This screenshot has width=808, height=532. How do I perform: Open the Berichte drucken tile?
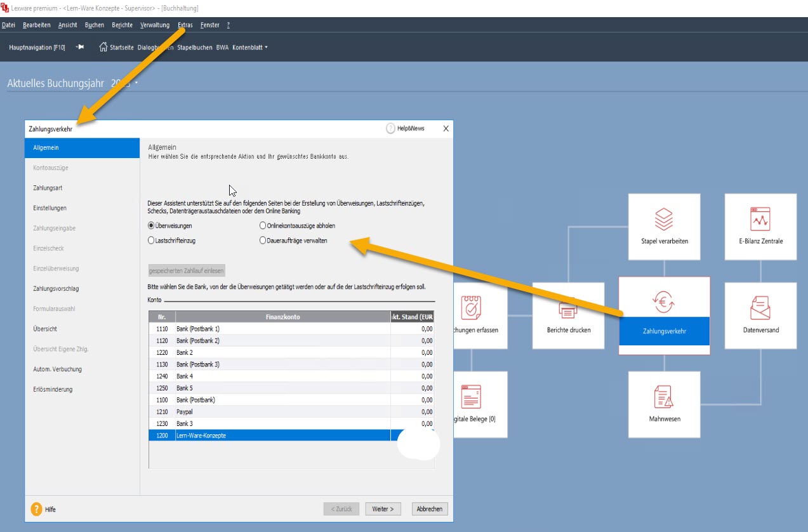click(568, 316)
